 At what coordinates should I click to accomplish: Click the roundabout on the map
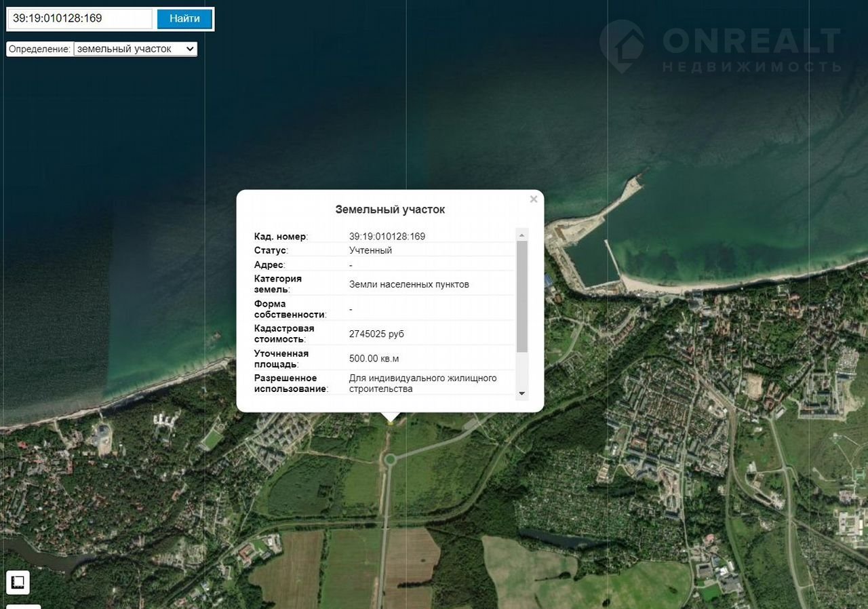tap(390, 460)
